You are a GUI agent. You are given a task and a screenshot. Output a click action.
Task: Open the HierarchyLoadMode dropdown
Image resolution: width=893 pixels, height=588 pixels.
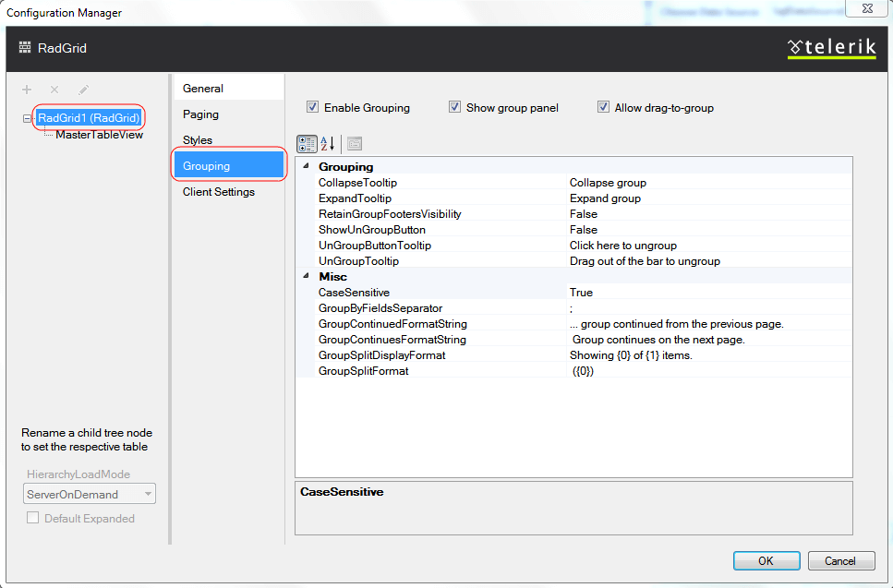[146, 493]
